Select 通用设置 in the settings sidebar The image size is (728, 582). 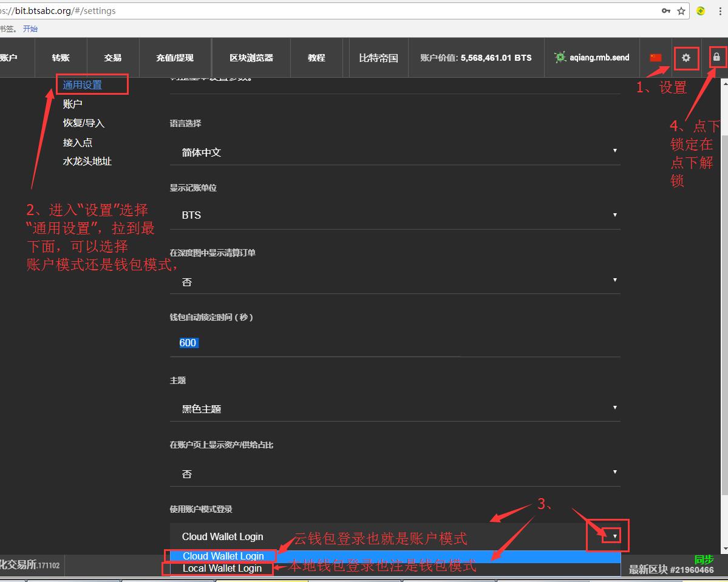83,85
